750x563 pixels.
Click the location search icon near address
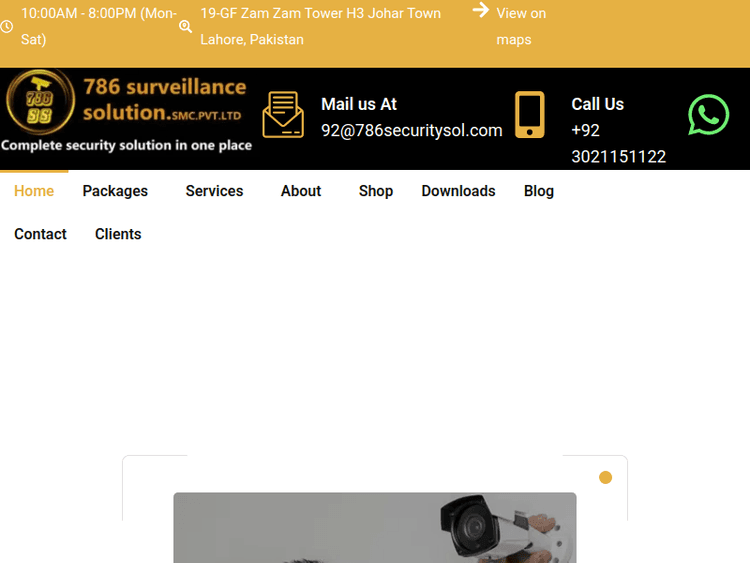(185, 27)
